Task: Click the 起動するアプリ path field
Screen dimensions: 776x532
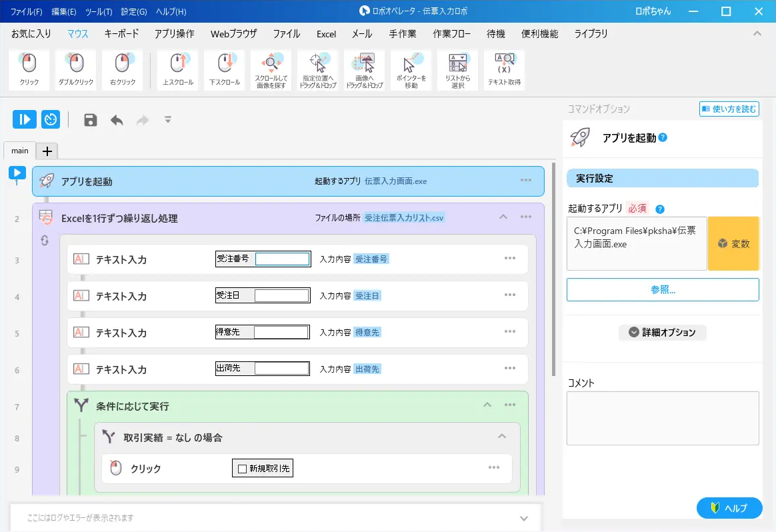Action: coord(637,243)
